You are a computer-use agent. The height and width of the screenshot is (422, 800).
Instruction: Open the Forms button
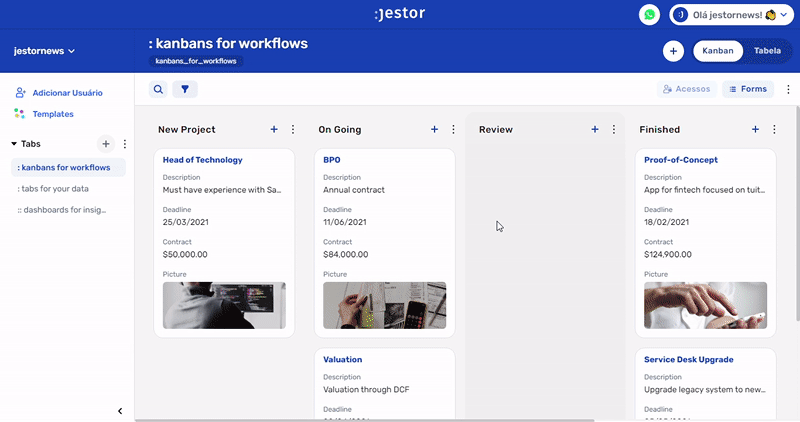[x=748, y=89]
